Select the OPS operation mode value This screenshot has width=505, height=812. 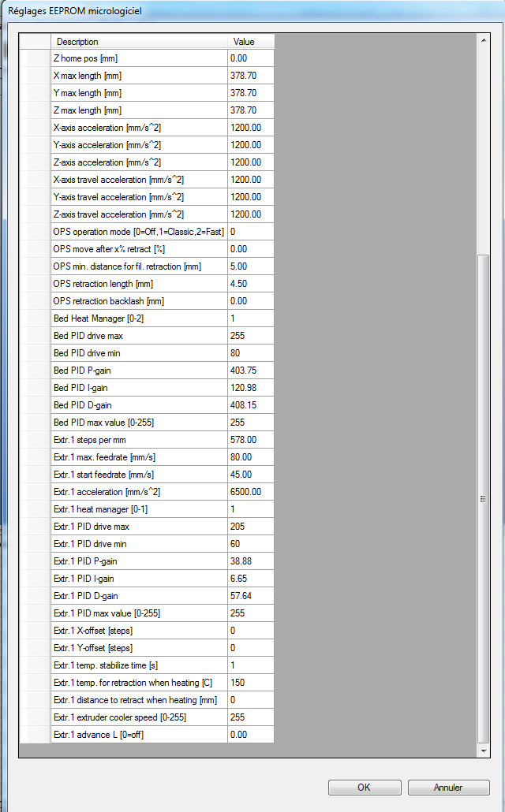[x=251, y=232]
